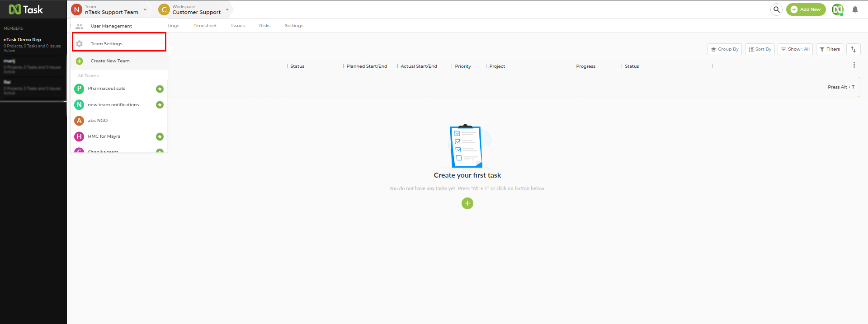Click the Press Alt + T quick-add row
Viewport: 868px width, 324px height.
click(x=514, y=87)
